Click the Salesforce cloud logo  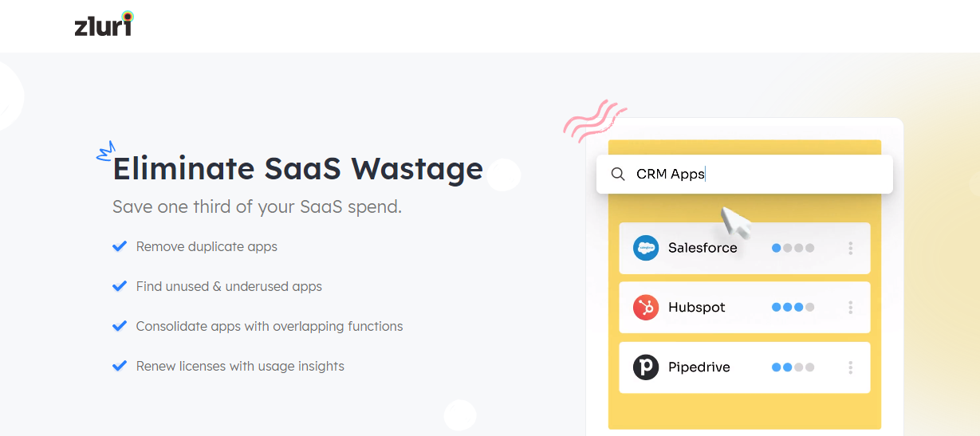pyautogui.click(x=646, y=248)
